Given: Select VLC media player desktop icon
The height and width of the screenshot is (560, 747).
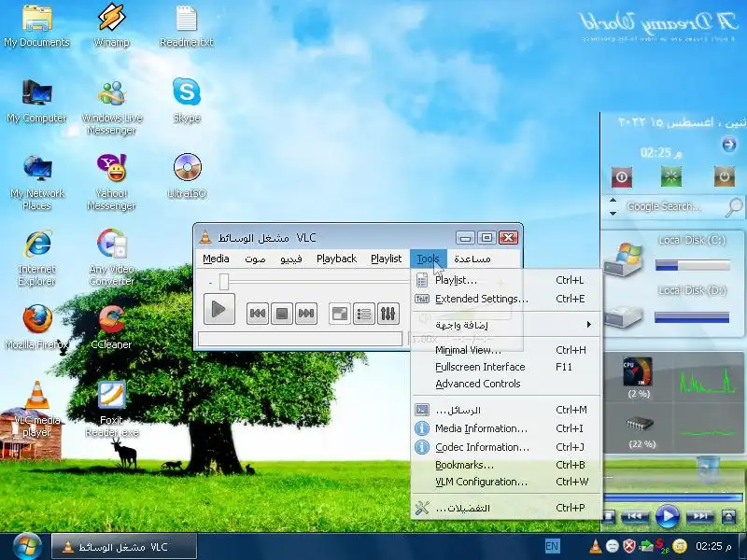Looking at the screenshot, I should coord(36,410).
